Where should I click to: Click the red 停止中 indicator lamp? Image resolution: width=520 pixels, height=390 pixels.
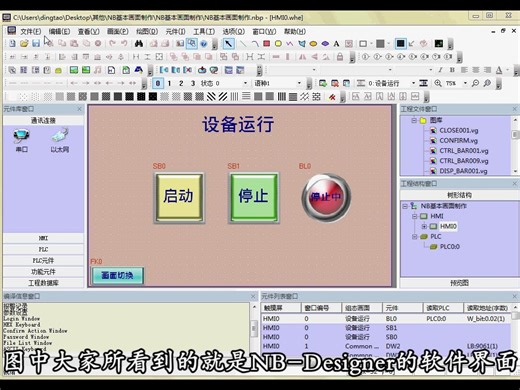point(326,197)
